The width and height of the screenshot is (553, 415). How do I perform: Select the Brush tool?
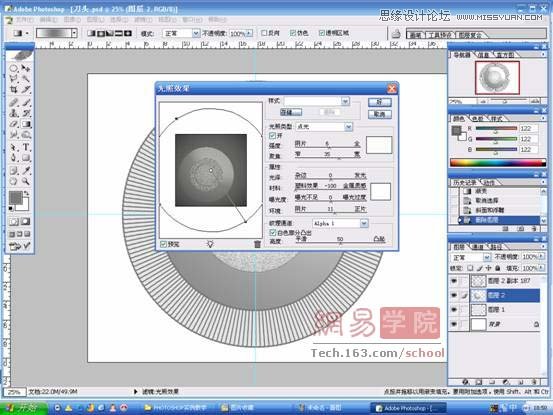pyautogui.click(x=26, y=103)
